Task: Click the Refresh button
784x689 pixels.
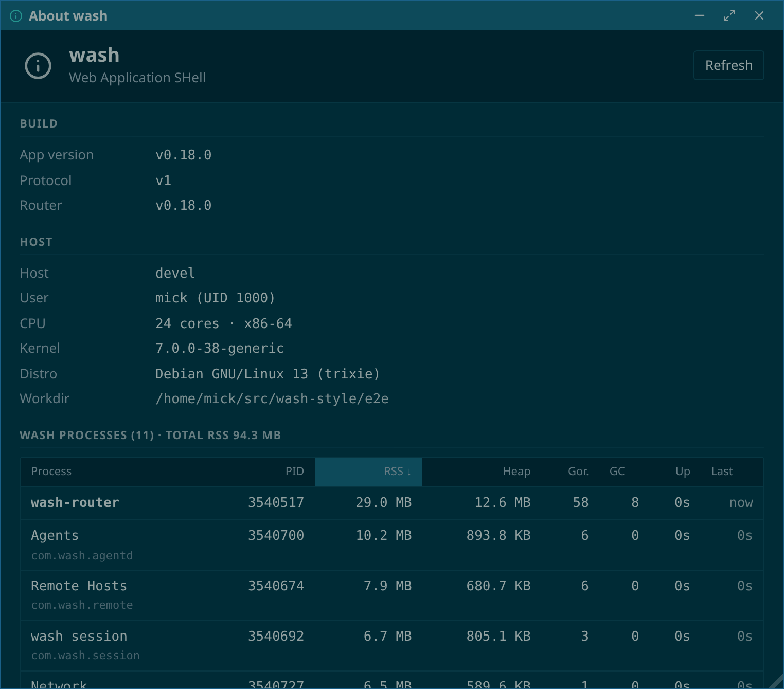Action: click(x=728, y=65)
